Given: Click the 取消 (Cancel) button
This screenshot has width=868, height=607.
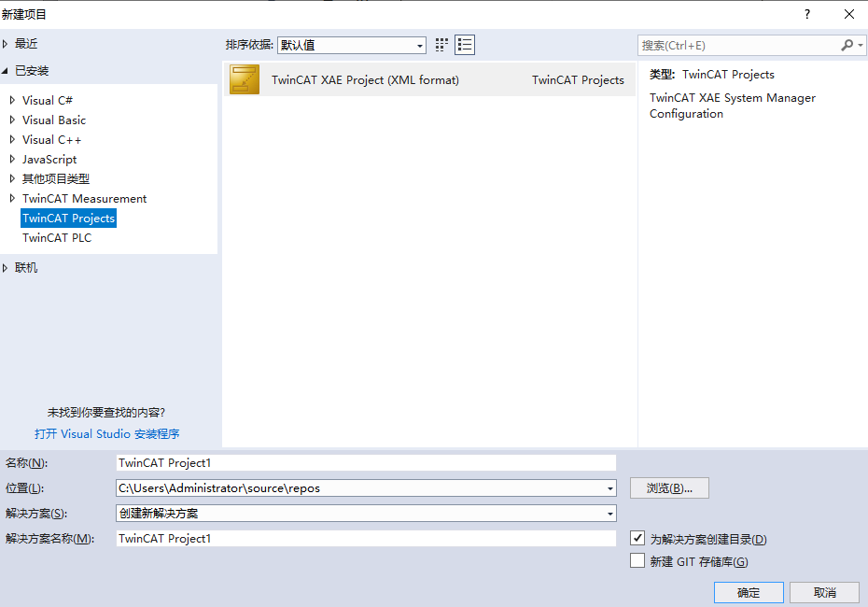Looking at the screenshot, I should coord(824,593).
